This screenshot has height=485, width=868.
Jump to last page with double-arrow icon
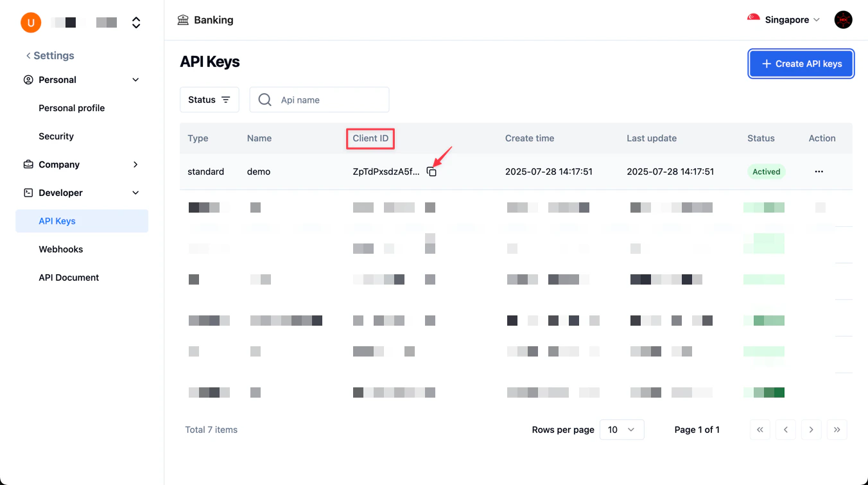point(837,429)
